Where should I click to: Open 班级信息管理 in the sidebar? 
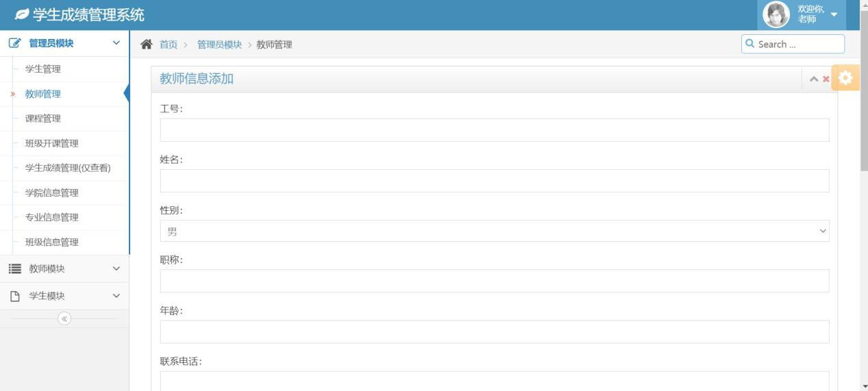[52, 242]
